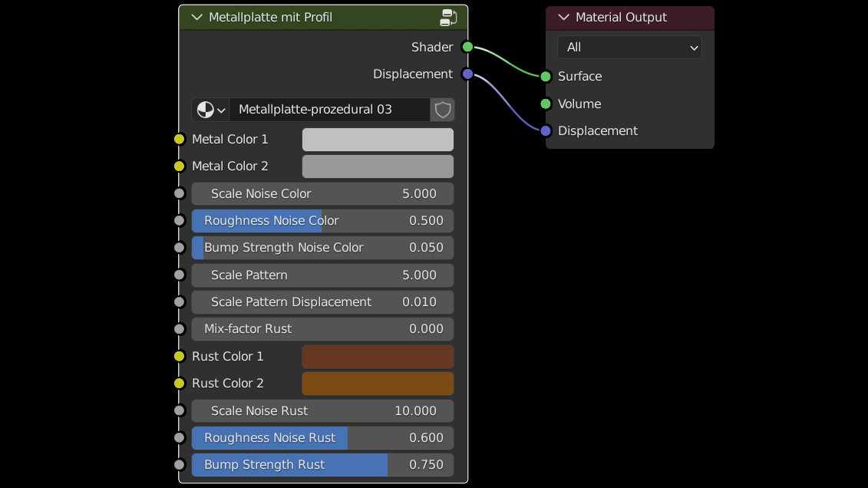Viewport: 868px width, 488px height.
Task: Click the Roughness Noise Color slider
Action: [322, 221]
